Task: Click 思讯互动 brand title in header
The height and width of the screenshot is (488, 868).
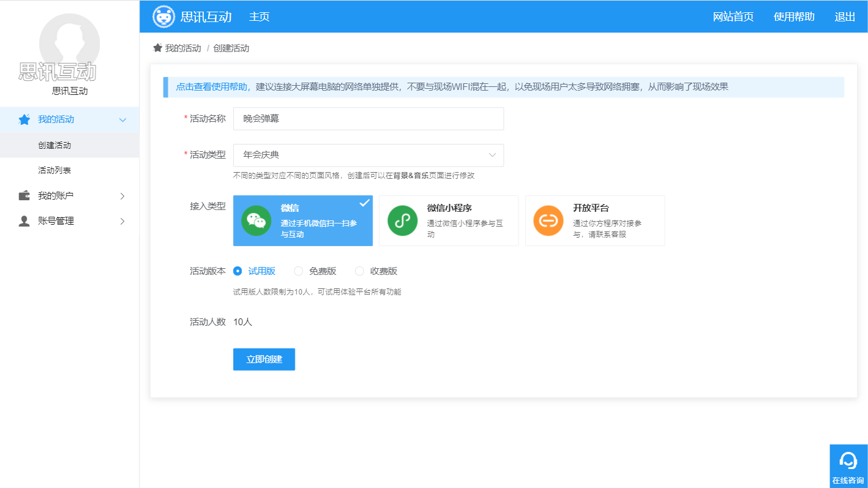Action: pyautogui.click(x=206, y=17)
